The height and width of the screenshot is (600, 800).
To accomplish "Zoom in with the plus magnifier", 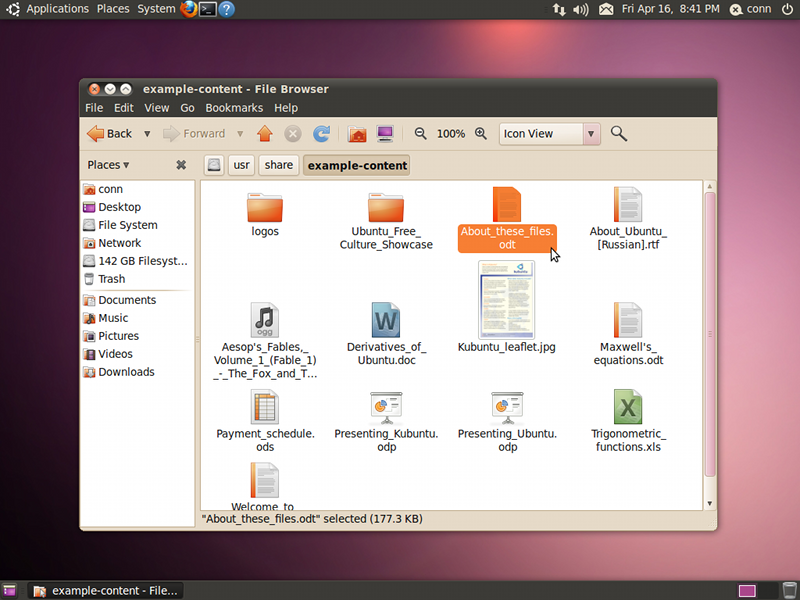I will tap(481, 134).
